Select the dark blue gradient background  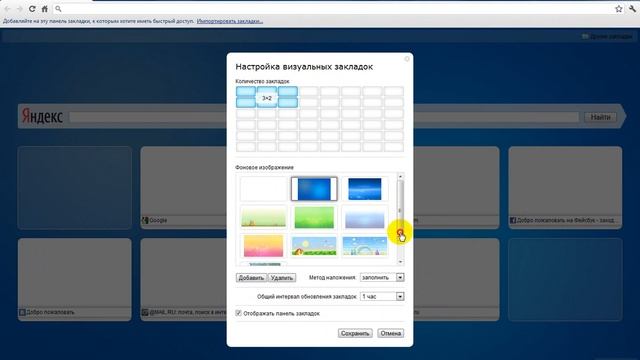314,189
